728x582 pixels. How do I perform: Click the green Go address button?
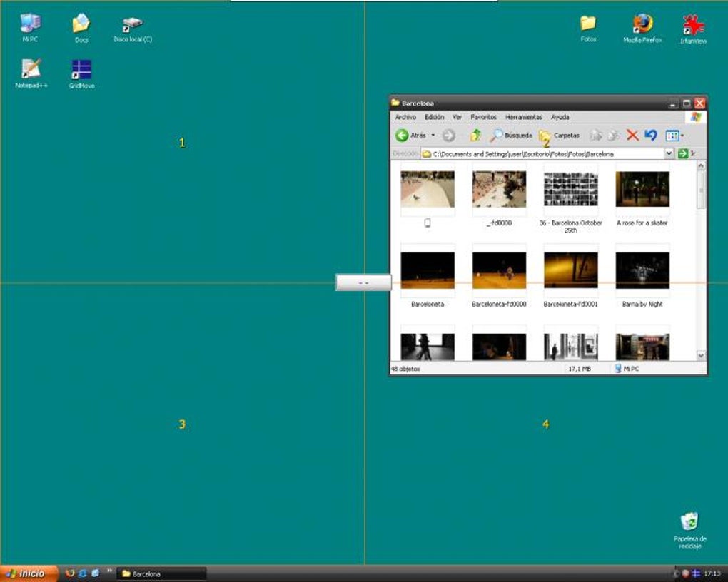click(682, 153)
